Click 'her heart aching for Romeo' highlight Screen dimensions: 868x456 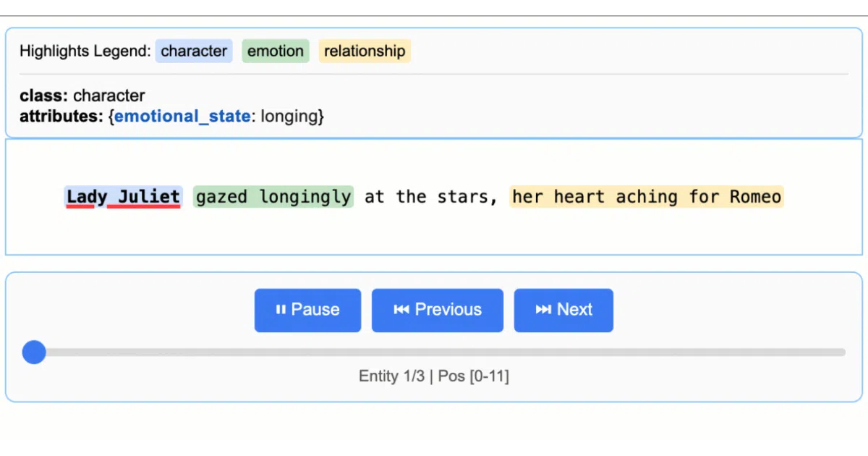point(647,196)
